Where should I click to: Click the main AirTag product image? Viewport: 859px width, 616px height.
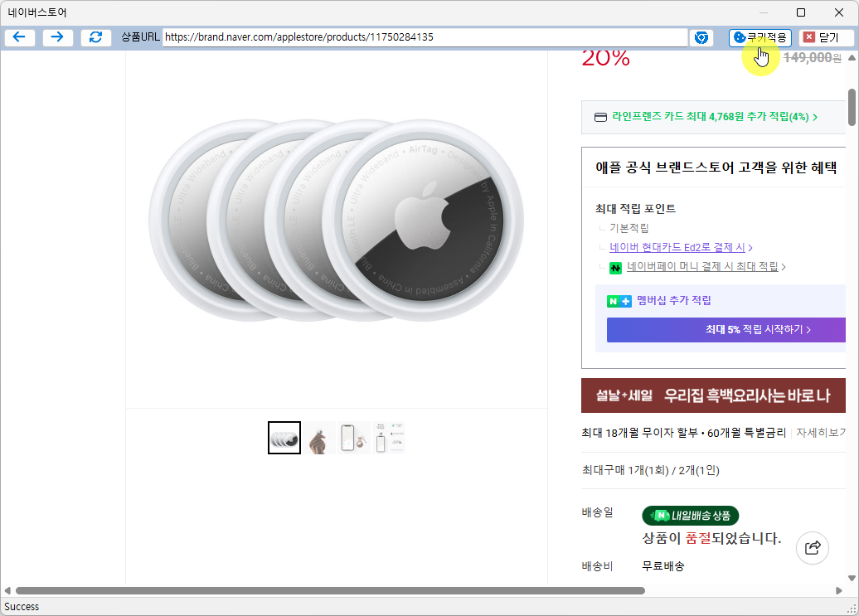337,220
